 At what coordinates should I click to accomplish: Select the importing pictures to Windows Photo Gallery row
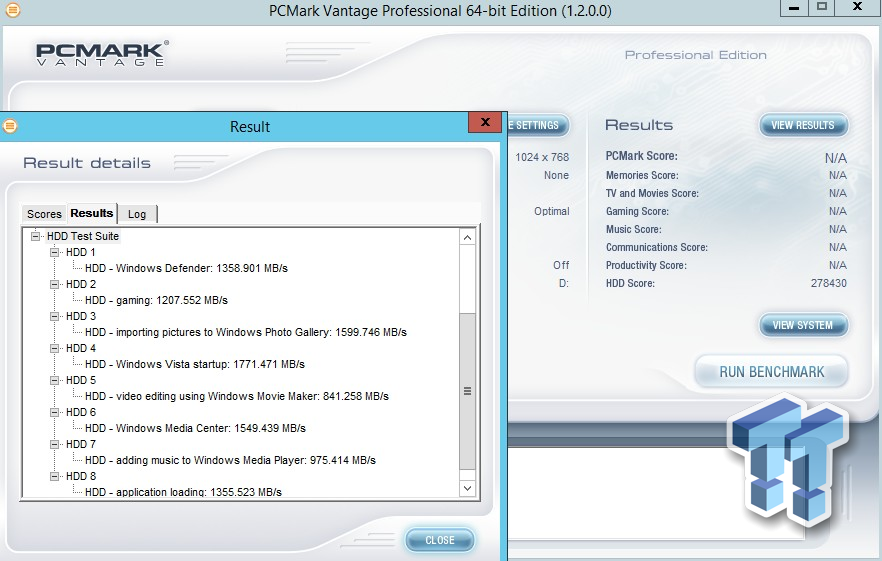(246, 333)
